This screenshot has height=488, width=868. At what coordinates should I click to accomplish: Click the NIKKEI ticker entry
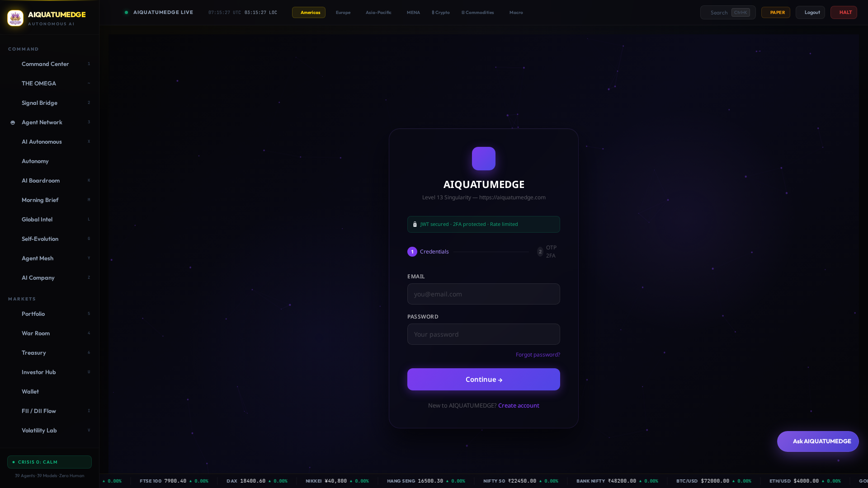[x=337, y=481]
